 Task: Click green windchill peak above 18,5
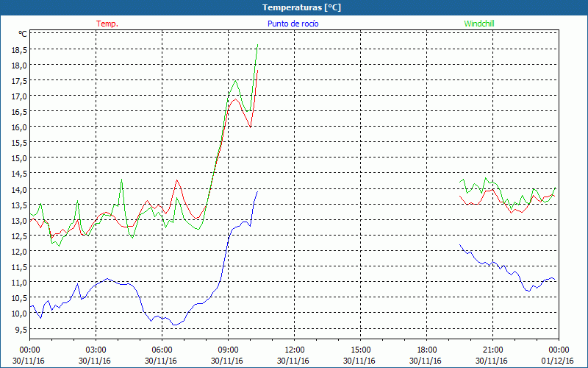(257, 45)
